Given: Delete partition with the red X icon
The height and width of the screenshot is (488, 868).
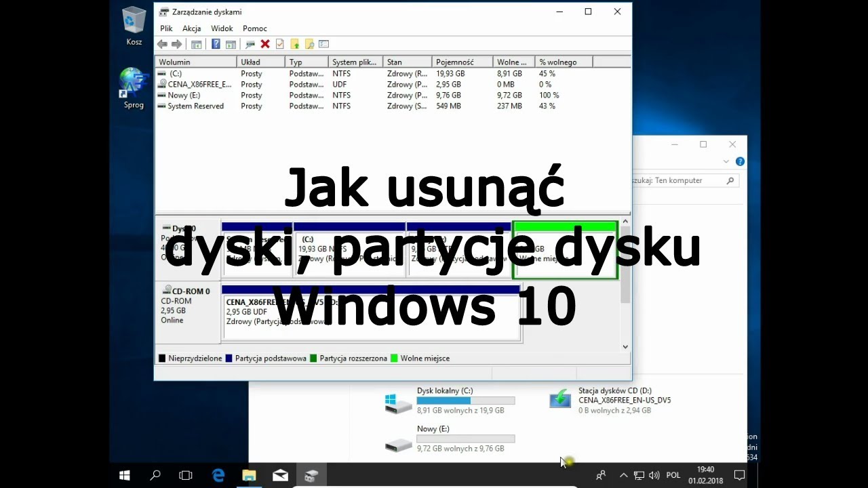Looking at the screenshot, I should point(265,44).
